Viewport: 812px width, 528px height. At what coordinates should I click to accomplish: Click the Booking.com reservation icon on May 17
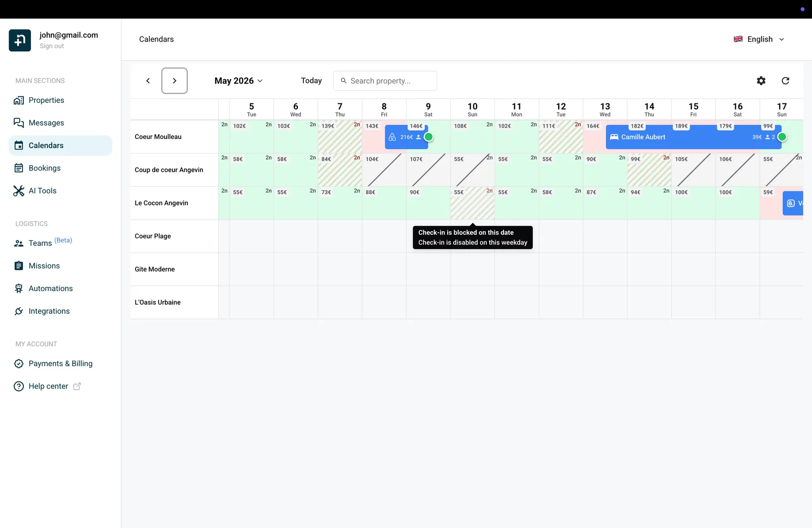[x=791, y=203]
